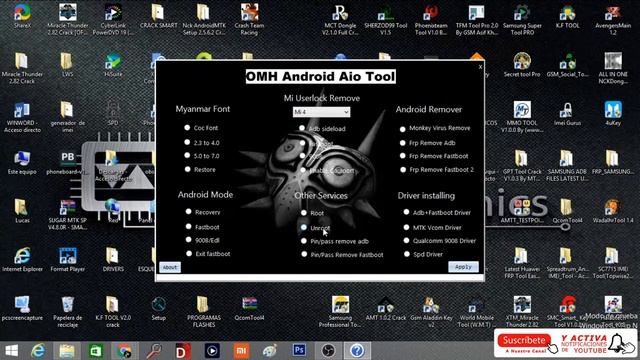Select Pin/Pass Remove Fastboot option

(x=304, y=254)
